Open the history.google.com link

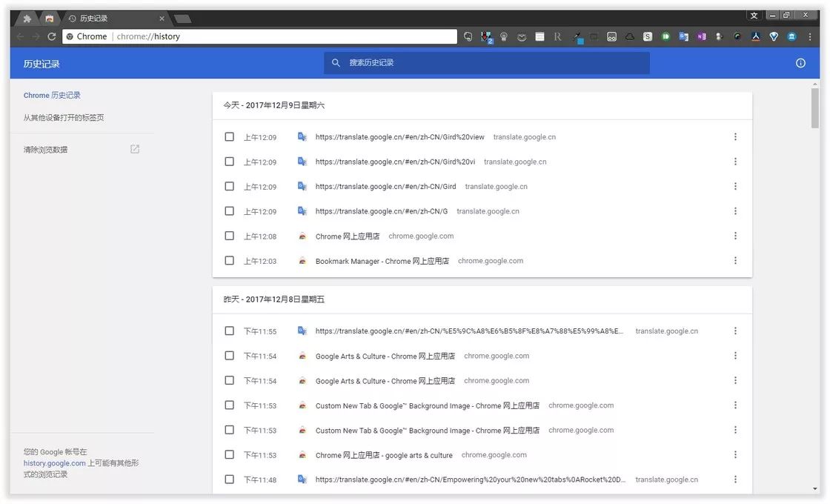coord(55,463)
